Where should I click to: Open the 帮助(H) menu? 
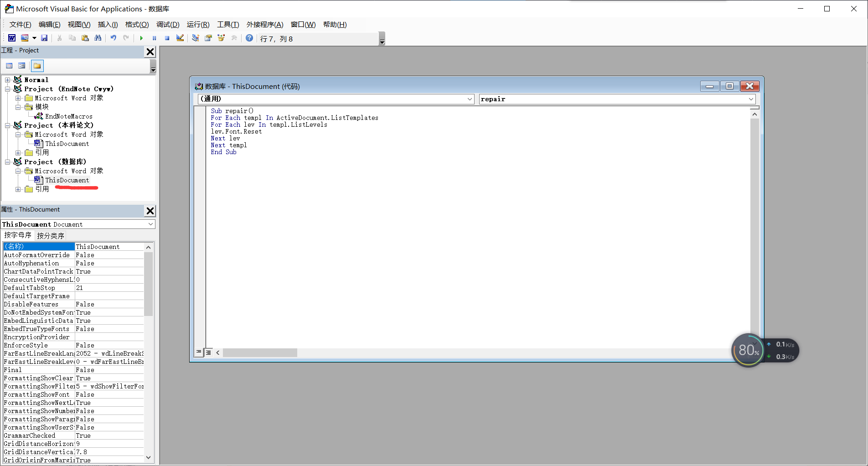pos(335,25)
